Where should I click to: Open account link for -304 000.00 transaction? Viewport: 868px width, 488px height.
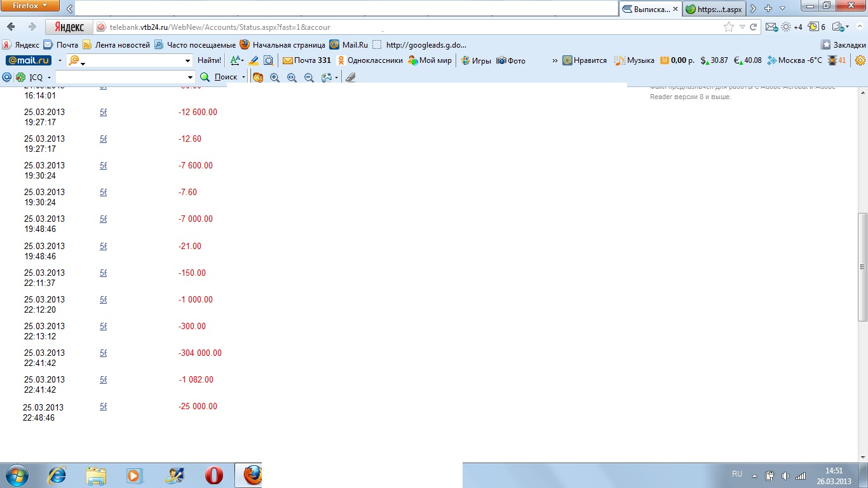point(103,353)
